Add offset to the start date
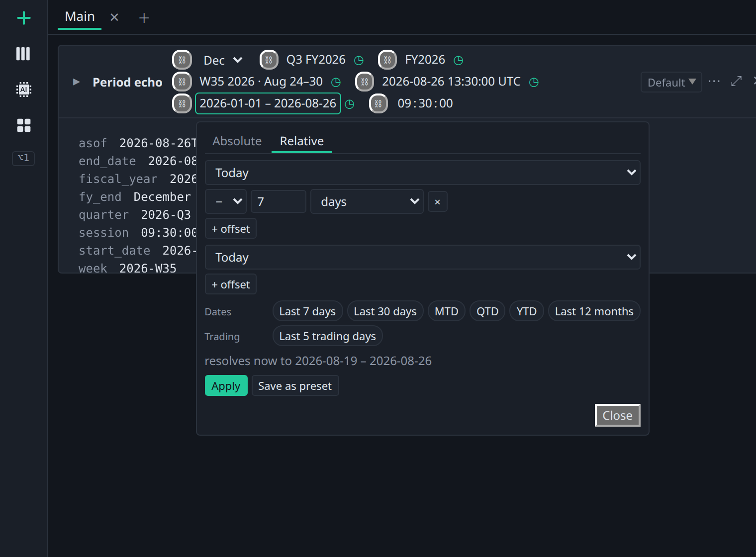 (x=231, y=229)
